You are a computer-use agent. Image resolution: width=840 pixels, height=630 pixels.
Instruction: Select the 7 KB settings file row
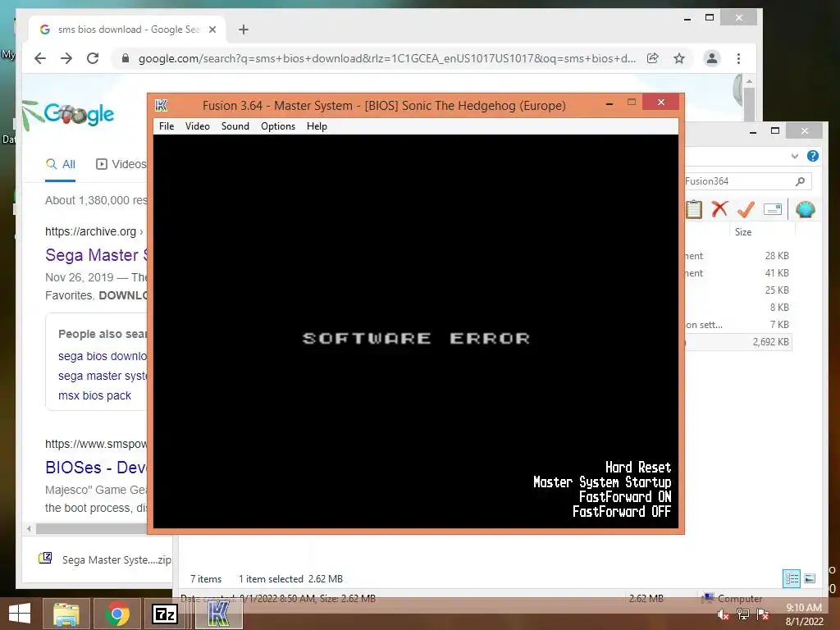[737, 325]
